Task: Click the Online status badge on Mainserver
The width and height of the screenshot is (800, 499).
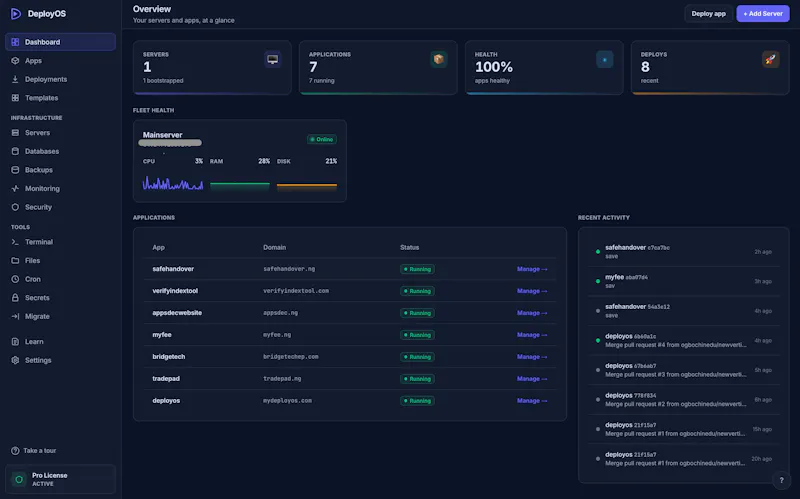Action: pyautogui.click(x=321, y=139)
